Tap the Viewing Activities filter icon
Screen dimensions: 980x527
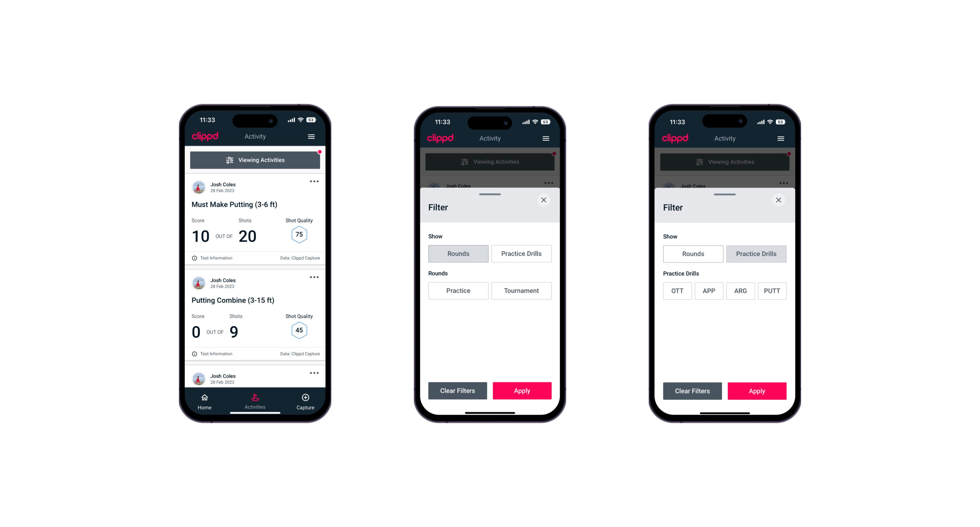229,160
